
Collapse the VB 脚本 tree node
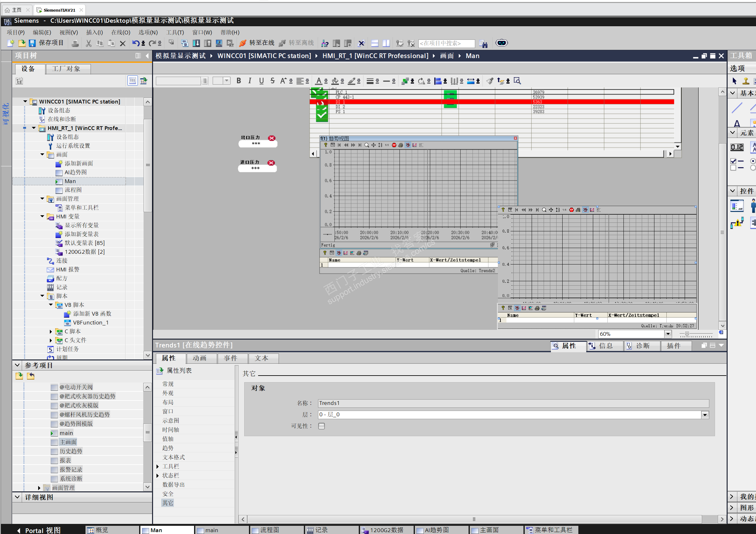pos(51,305)
